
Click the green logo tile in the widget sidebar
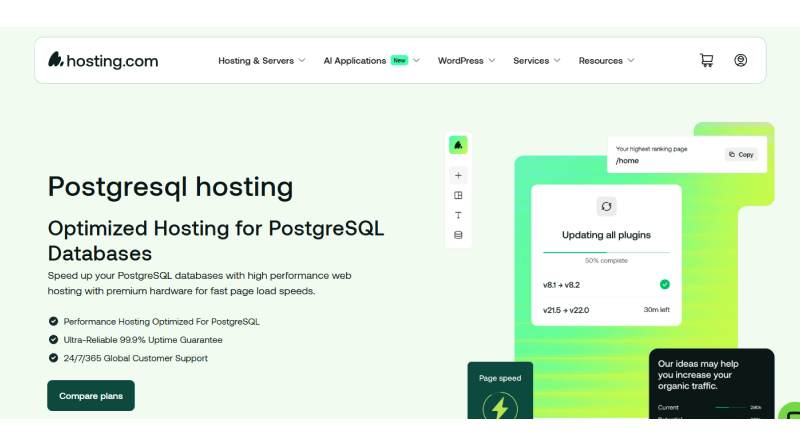pos(458,145)
